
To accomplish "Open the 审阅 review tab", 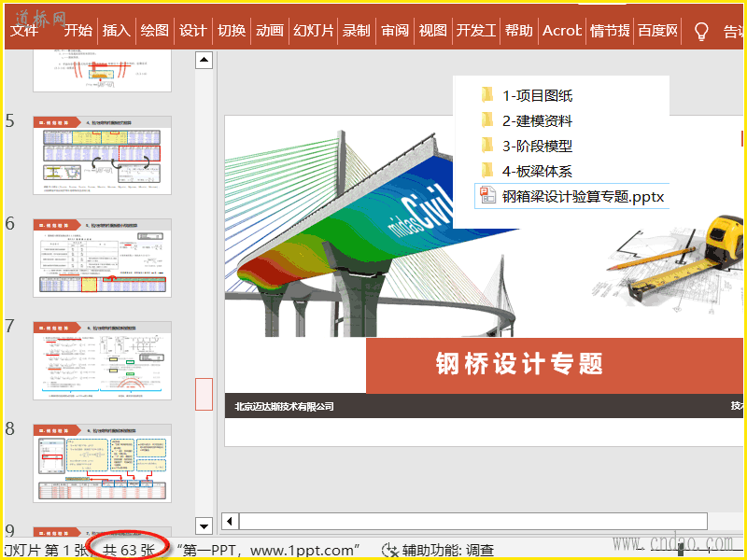I will tap(395, 31).
